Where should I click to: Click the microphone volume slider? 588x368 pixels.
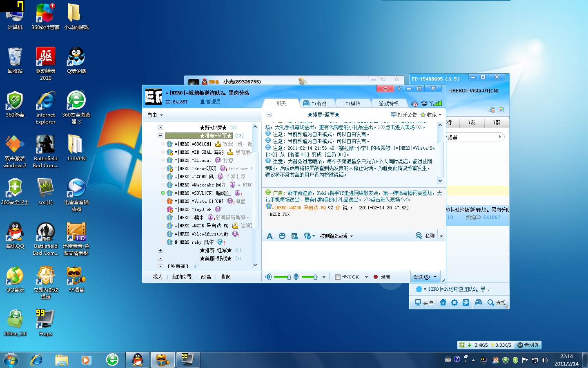310,277
